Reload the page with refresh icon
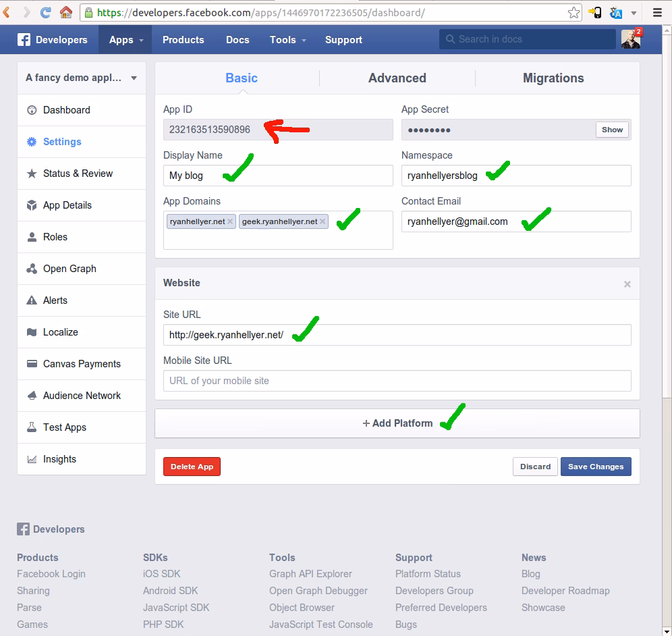672x636 pixels. pyautogui.click(x=45, y=12)
